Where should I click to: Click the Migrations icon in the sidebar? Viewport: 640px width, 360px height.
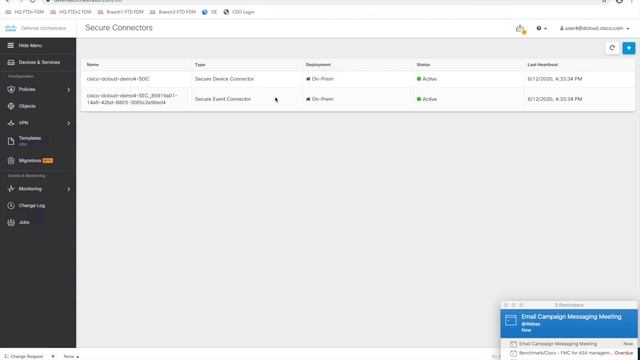11,160
